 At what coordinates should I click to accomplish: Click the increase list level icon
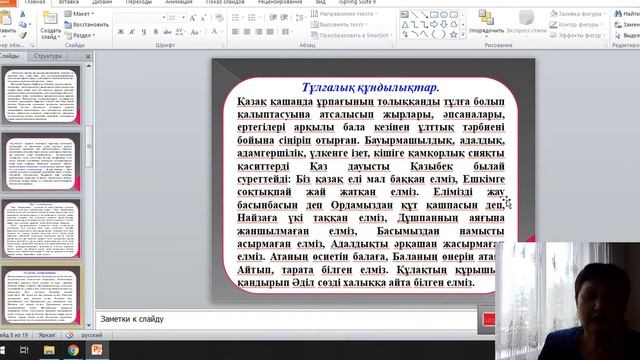(284, 18)
